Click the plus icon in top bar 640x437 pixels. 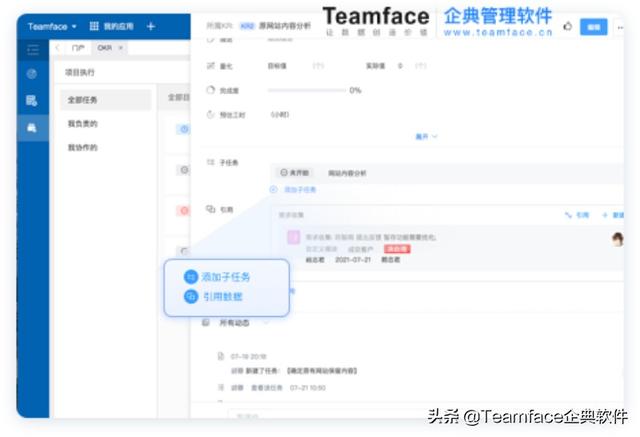pyautogui.click(x=150, y=26)
